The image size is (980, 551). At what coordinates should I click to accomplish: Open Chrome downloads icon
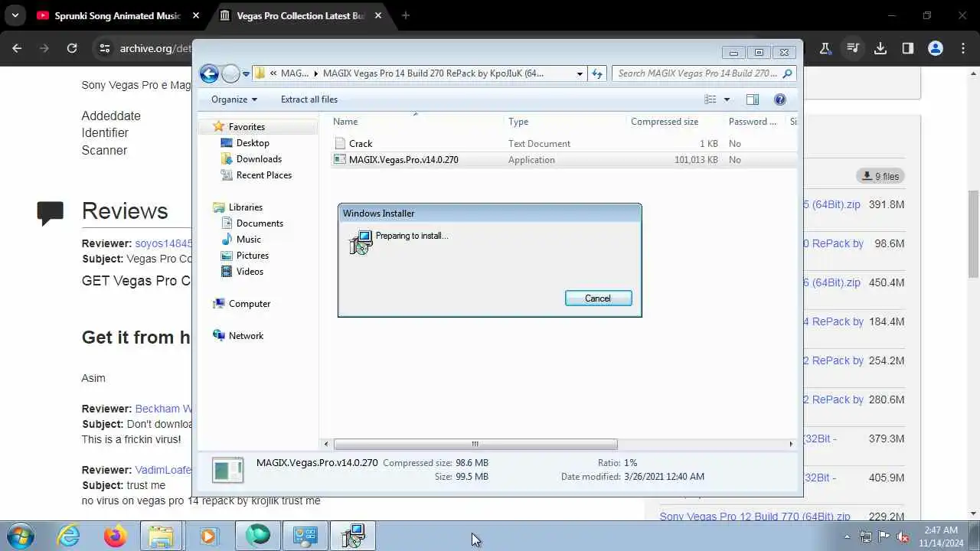[x=880, y=48]
